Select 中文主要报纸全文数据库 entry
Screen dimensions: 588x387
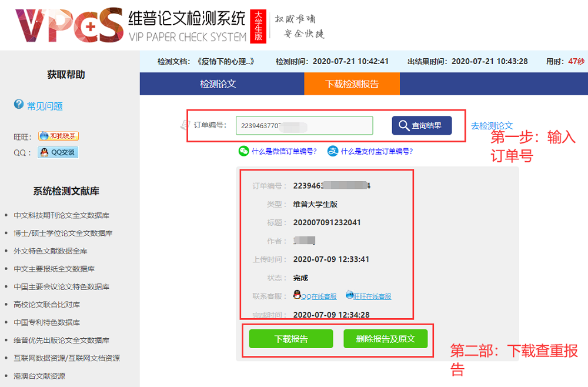(x=54, y=269)
